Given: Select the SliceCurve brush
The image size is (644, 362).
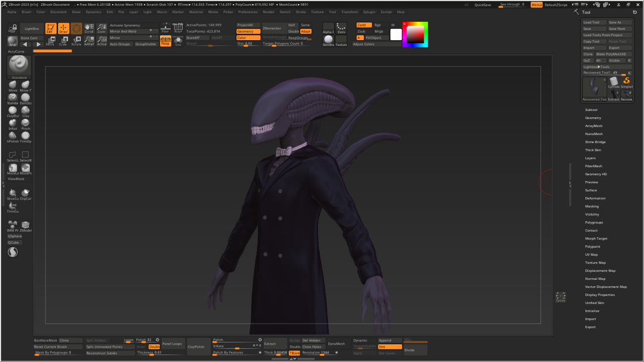Looking at the screenshot, I should coord(13,194).
